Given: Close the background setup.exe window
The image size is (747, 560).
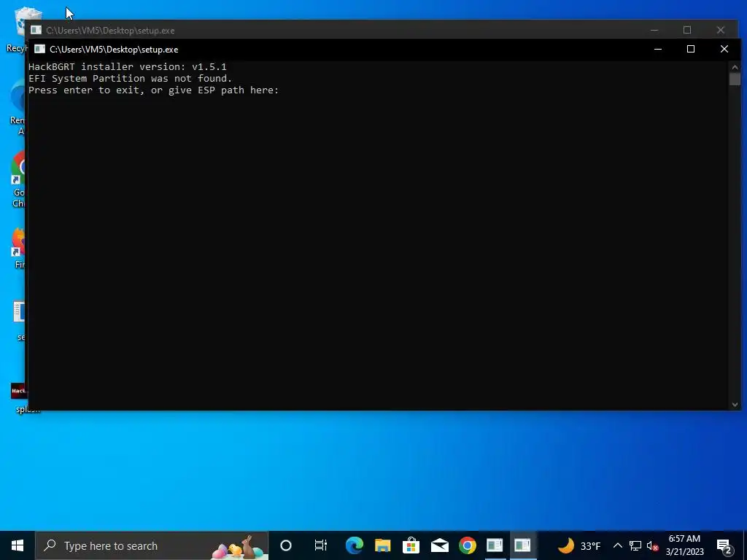Looking at the screenshot, I should (x=720, y=30).
